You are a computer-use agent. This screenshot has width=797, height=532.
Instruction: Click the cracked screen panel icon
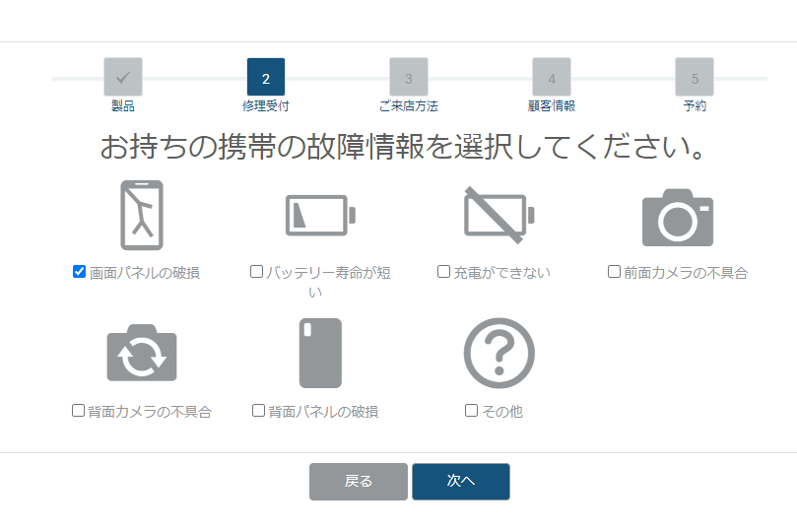click(142, 215)
